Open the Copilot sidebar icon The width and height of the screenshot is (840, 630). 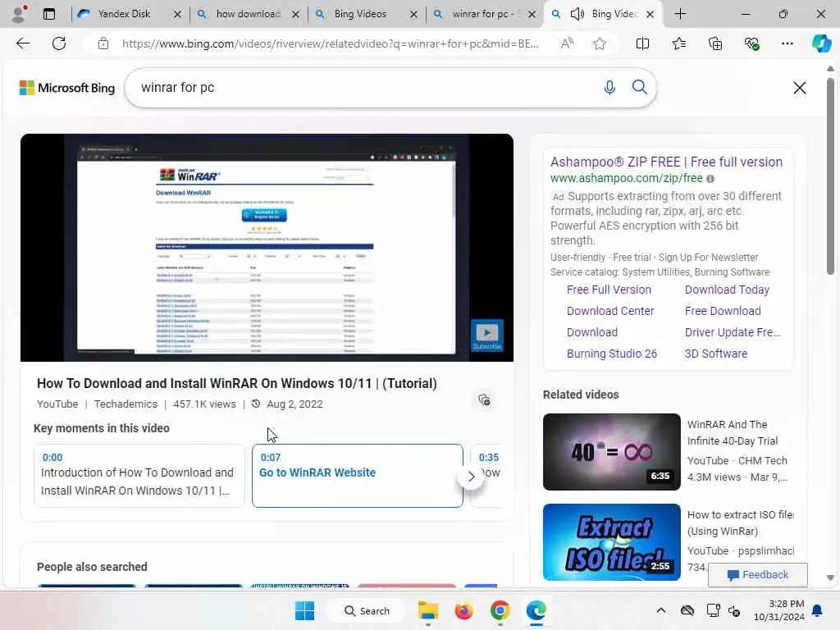click(x=821, y=43)
